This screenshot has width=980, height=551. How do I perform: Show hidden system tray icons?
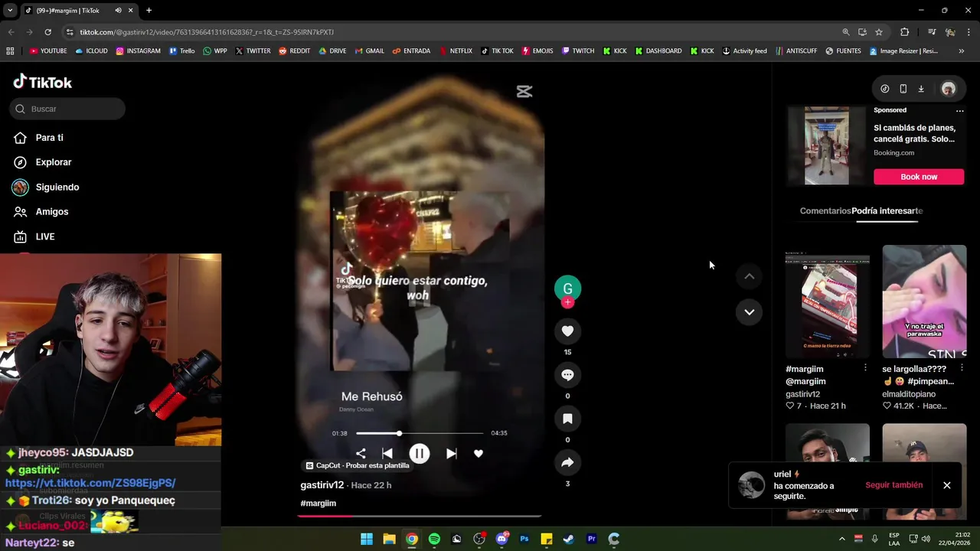coord(842,539)
